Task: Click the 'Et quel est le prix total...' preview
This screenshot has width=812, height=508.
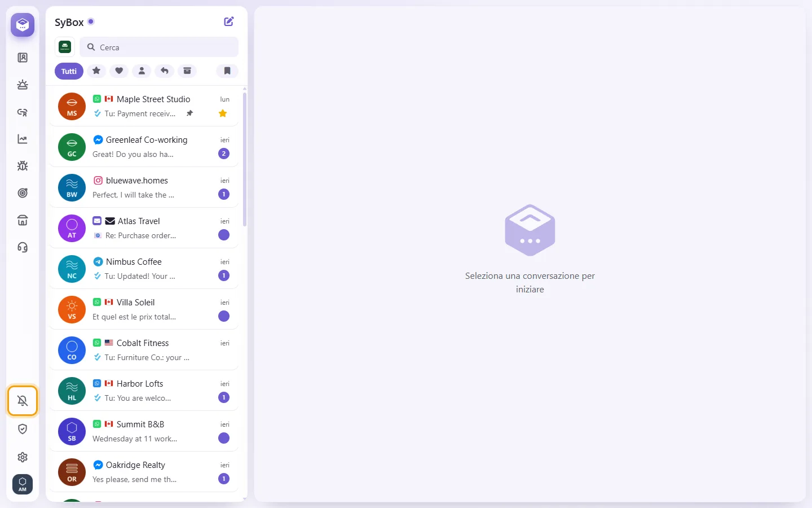Action: pos(134,317)
